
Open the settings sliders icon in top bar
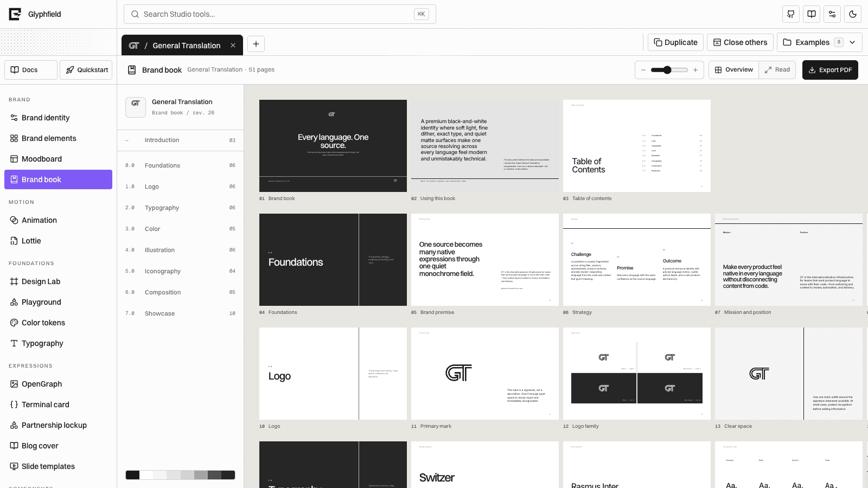coord(832,14)
